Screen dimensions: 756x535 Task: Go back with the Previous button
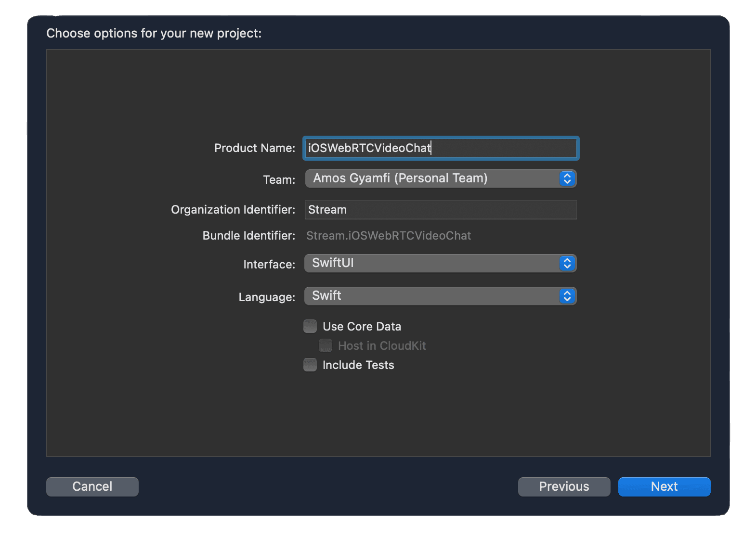tap(564, 486)
